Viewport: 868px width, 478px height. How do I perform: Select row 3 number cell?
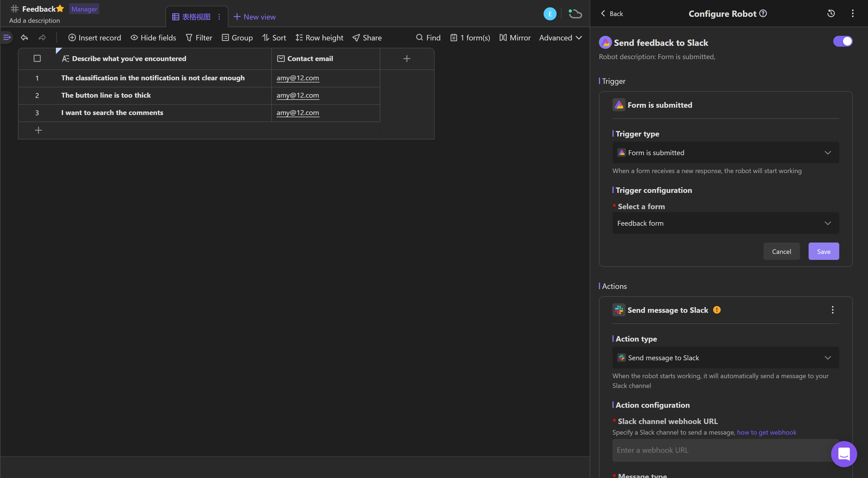[x=37, y=113]
